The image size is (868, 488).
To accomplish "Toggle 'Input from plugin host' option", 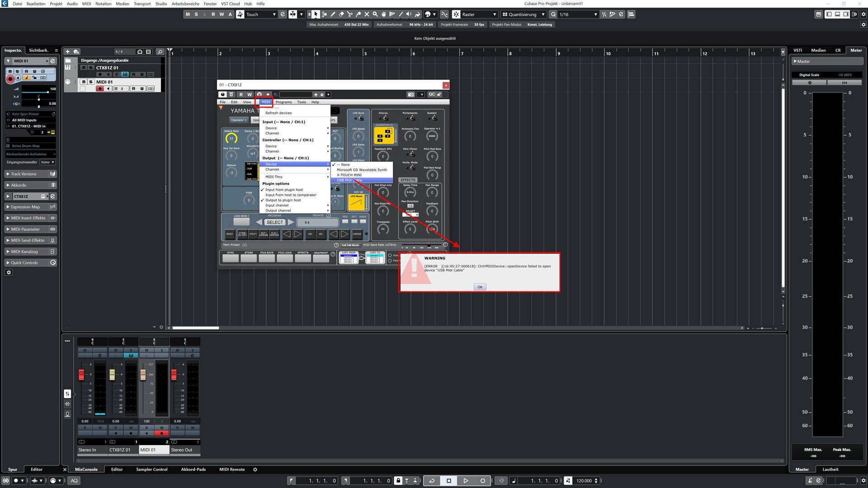I will [284, 190].
